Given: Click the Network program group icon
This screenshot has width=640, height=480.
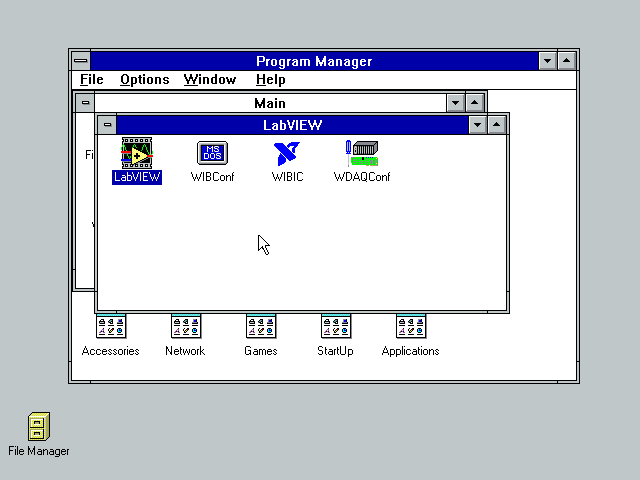Looking at the screenshot, I should [185, 327].
